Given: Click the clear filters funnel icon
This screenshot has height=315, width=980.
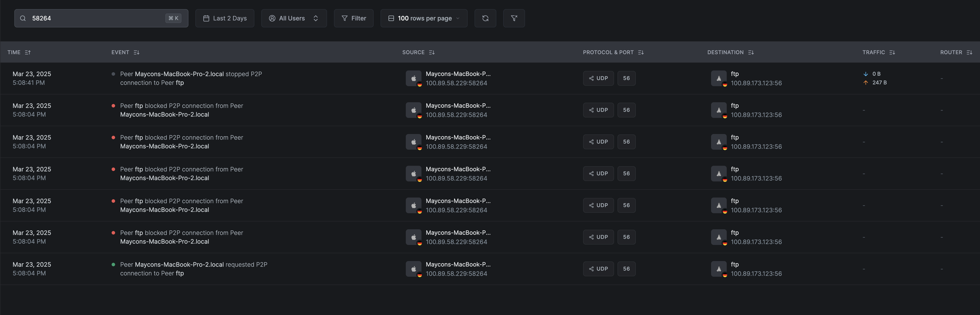Looking at the screenshot, I should (x=514, y=18).
